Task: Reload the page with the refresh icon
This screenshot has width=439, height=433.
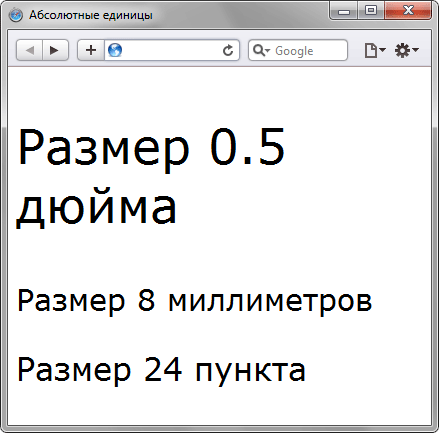Action: (228, 50)
